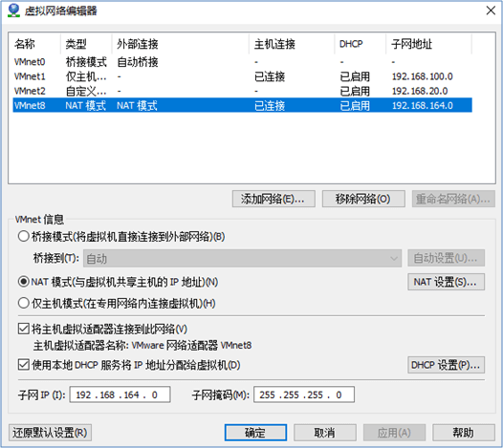Open NAT 设置(S) dialog
The width and height of the screenshot is (503, 448).
pos(446,282)
